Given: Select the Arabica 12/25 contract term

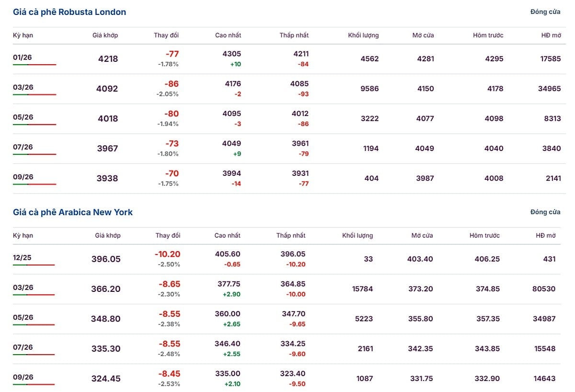Looking at the screenshot, I should tap(23, 258).
